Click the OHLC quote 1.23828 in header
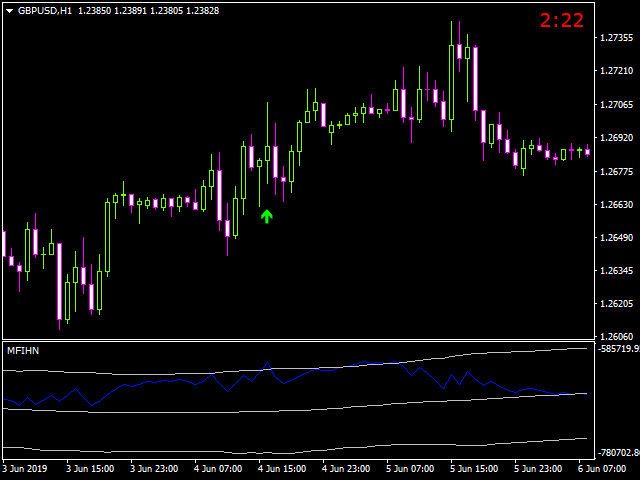Viewport: 640px width, 480px height. pyautogui.click(x=202, y=11)
